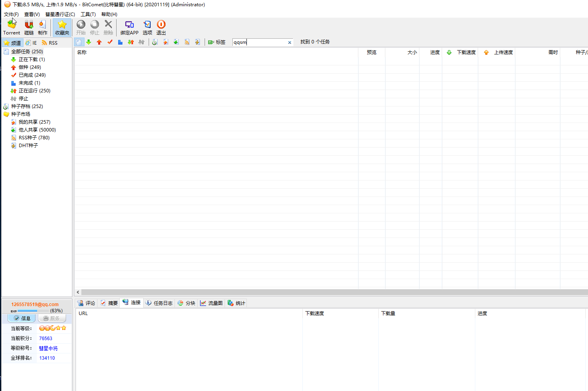
Task: Click red up-arrow seeding filter icon
Action: (x=99, y=42)
